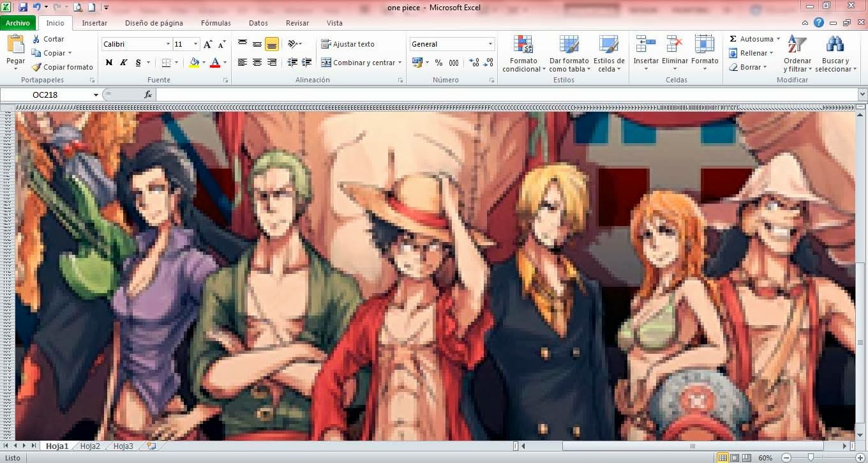Switch to Hoja2 sheet
The height and width of the screenshot is (463, 868).
pos(90,446)
